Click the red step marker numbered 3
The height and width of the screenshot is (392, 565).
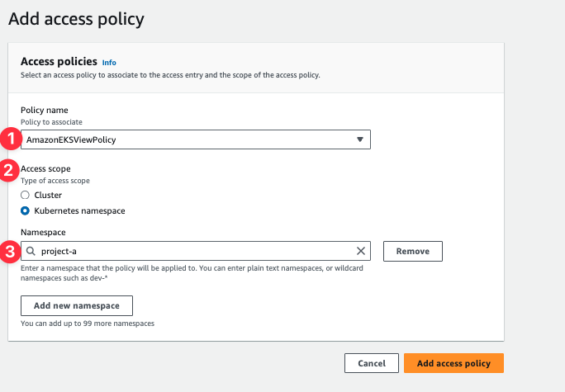pos(9,251)
